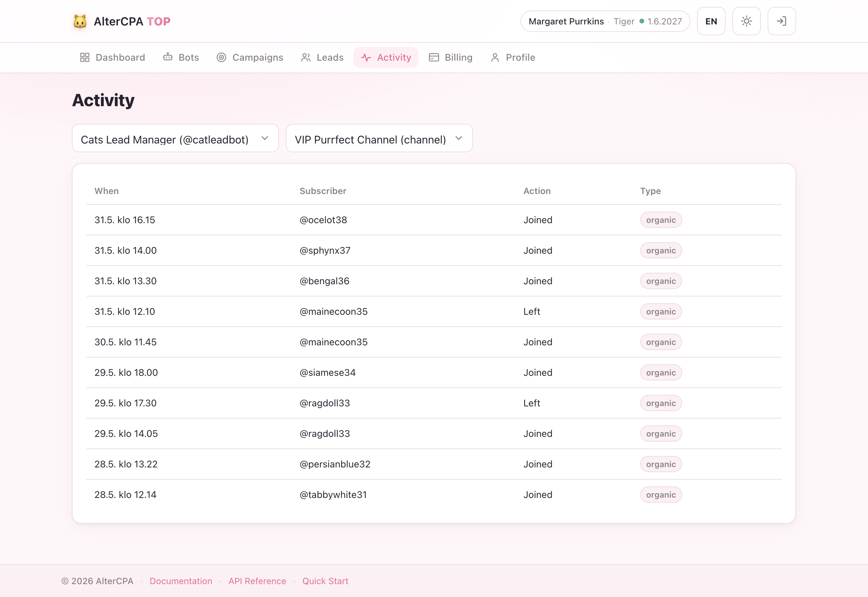
Task: Click the Billing card icon
Action: (434, 57)
